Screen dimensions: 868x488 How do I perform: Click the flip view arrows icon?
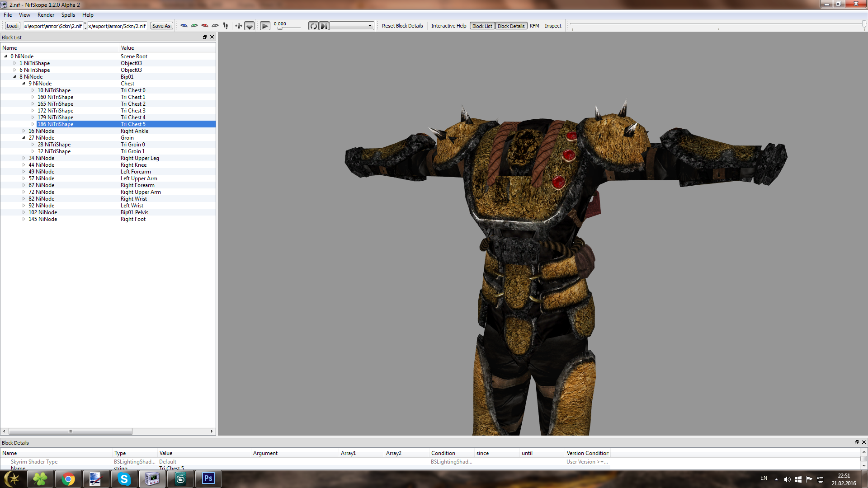coord(239,26)
